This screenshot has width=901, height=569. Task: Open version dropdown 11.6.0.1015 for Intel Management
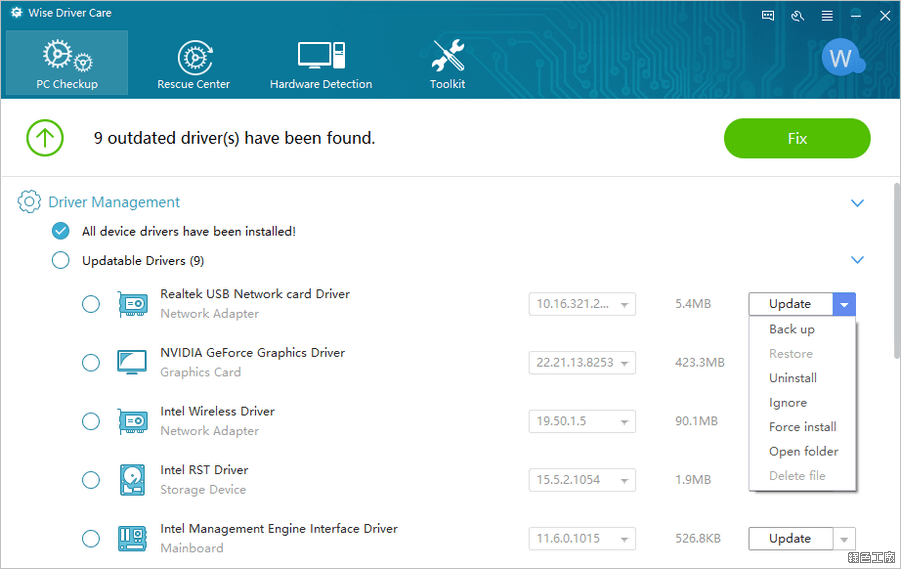[582, 539]
